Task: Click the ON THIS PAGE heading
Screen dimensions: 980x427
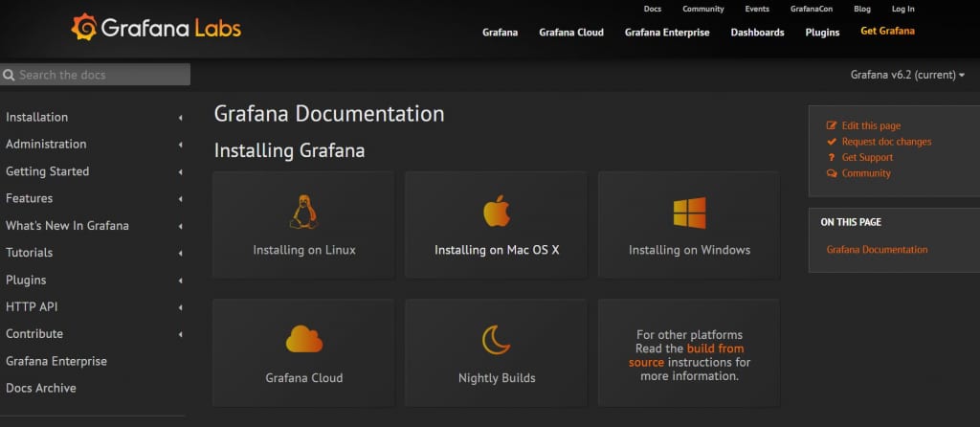Action: (851, 222)
